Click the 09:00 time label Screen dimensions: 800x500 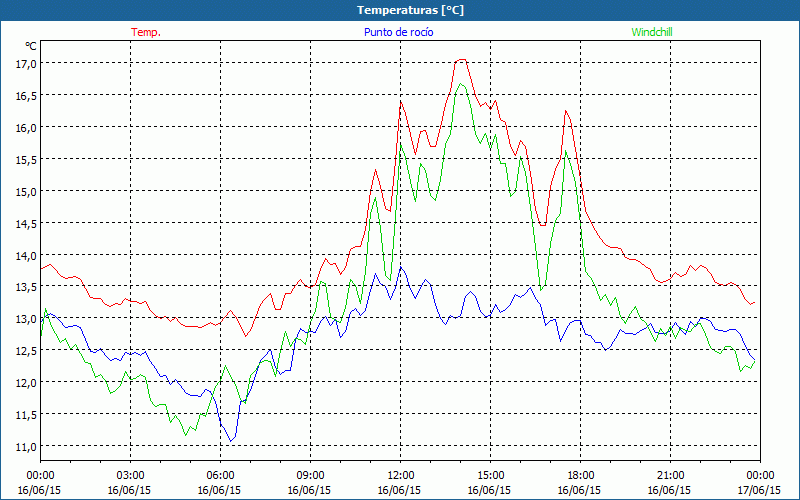[x=310, y=476]
